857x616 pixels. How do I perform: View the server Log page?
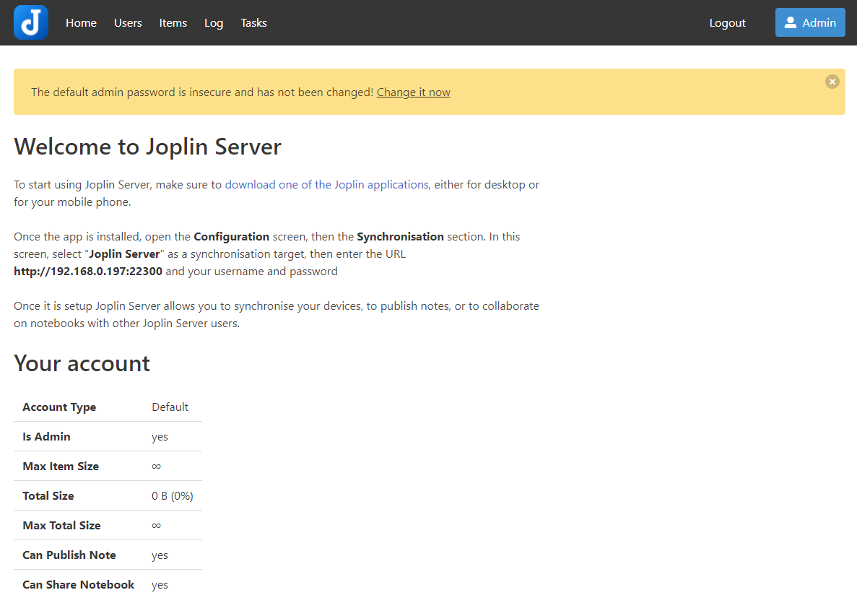(214, 22)
